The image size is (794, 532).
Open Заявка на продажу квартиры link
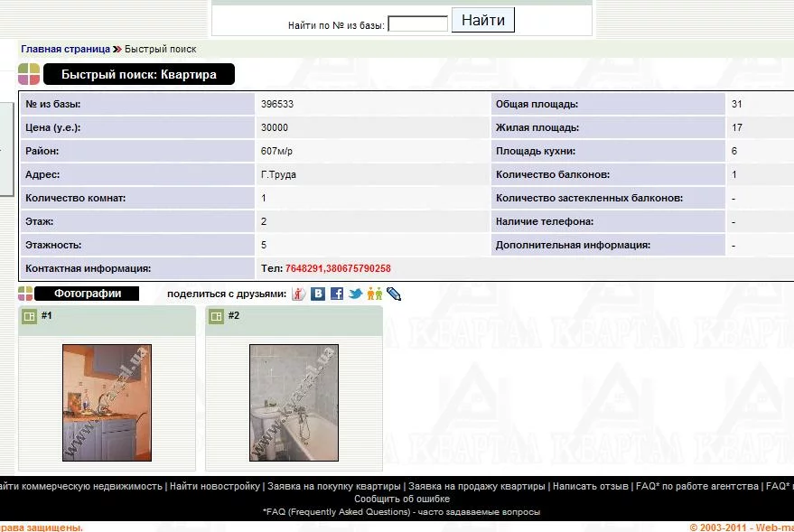[x=477, y=486]
